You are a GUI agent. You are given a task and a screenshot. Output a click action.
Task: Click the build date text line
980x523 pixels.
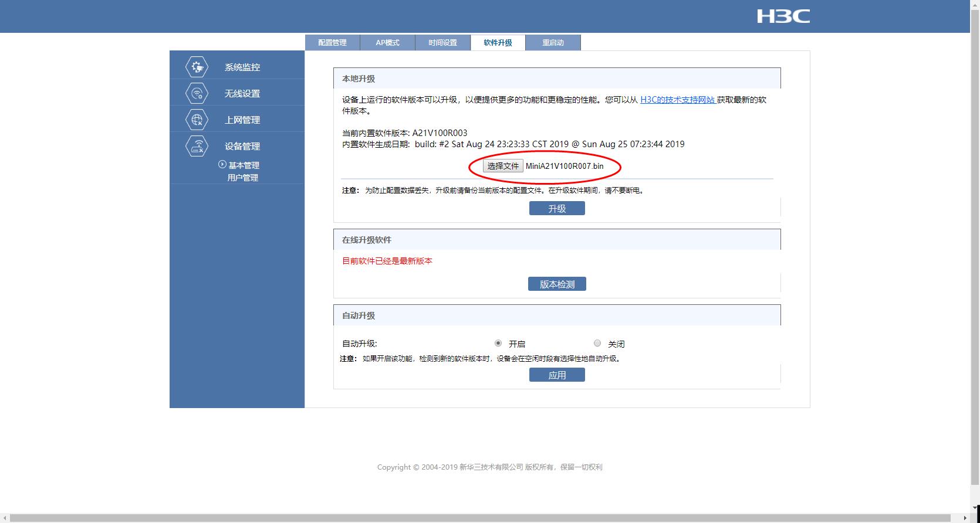(x=513, y=144)
